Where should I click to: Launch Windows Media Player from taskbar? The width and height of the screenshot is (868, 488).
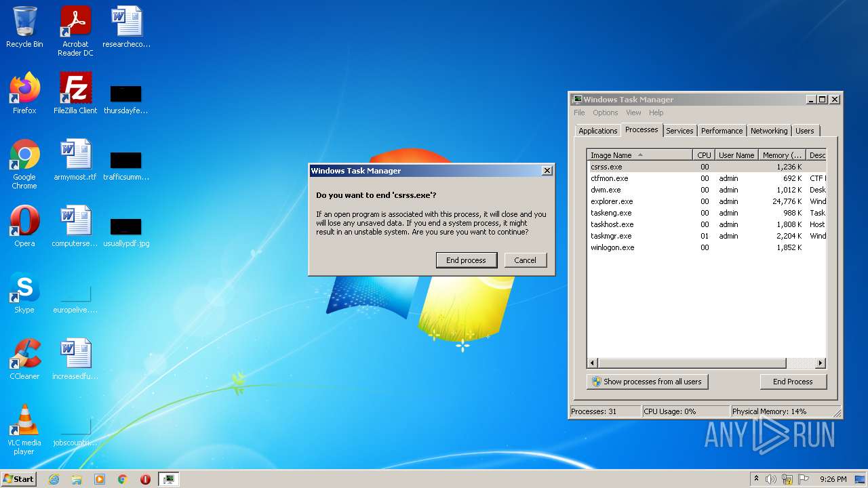pos(100,479)
